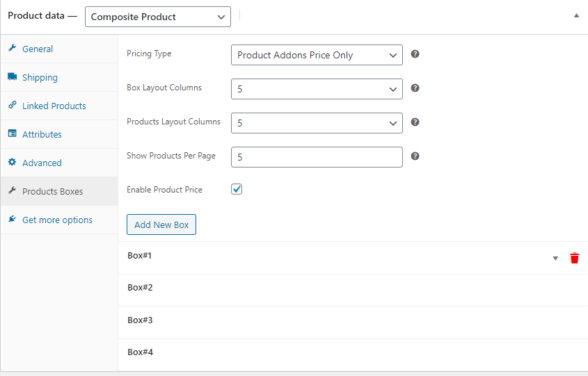Open the Get more options tab
The height and width of the screenshot is (376, 588).
(x=59, y=220)
